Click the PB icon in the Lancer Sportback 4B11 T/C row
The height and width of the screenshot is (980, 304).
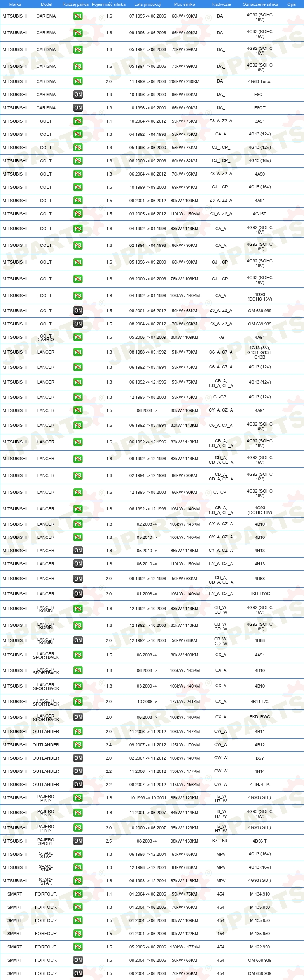point(78,702)
